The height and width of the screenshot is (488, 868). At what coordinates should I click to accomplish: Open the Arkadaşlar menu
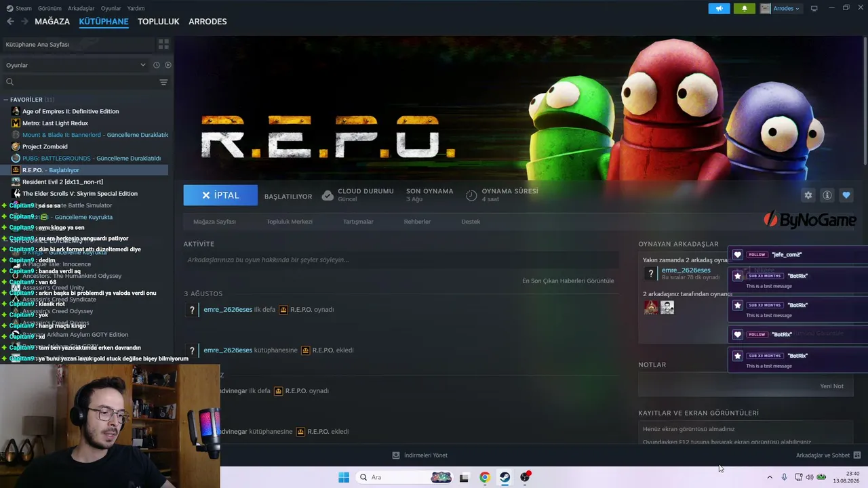pyautogui.click(x=81, y=8)
